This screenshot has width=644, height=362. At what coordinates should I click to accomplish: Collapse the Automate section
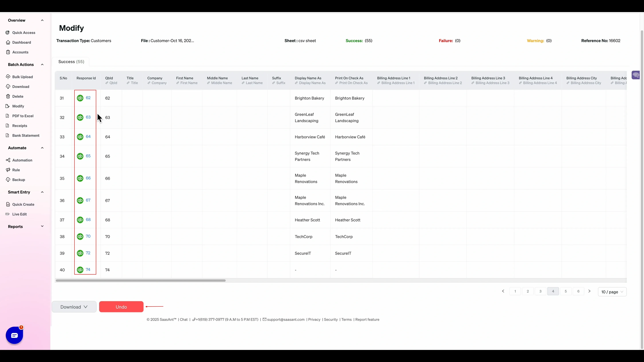pyautogui.click(x=42, y=148)
